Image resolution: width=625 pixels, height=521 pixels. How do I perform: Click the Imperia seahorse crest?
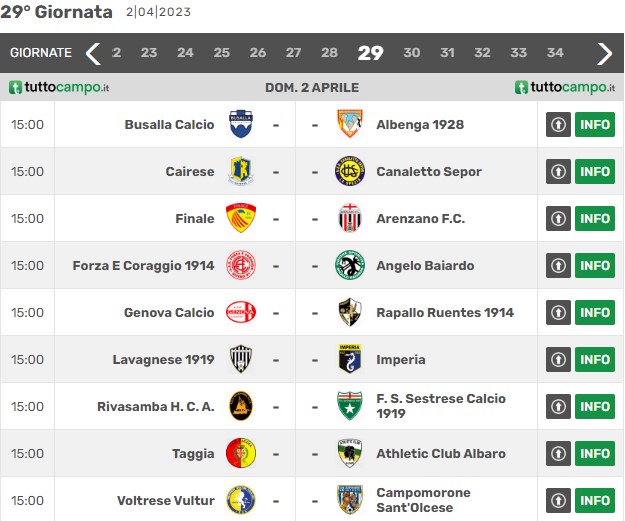tap(350, 359)
